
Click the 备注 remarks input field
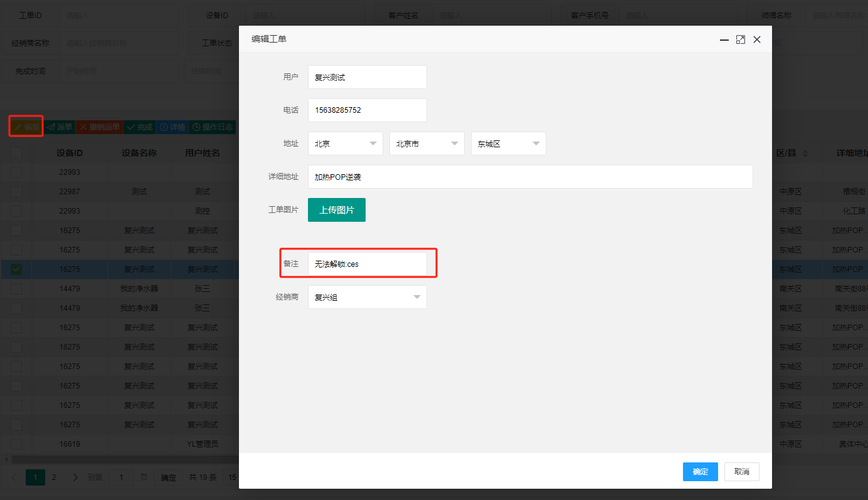[x=368, y=264]
